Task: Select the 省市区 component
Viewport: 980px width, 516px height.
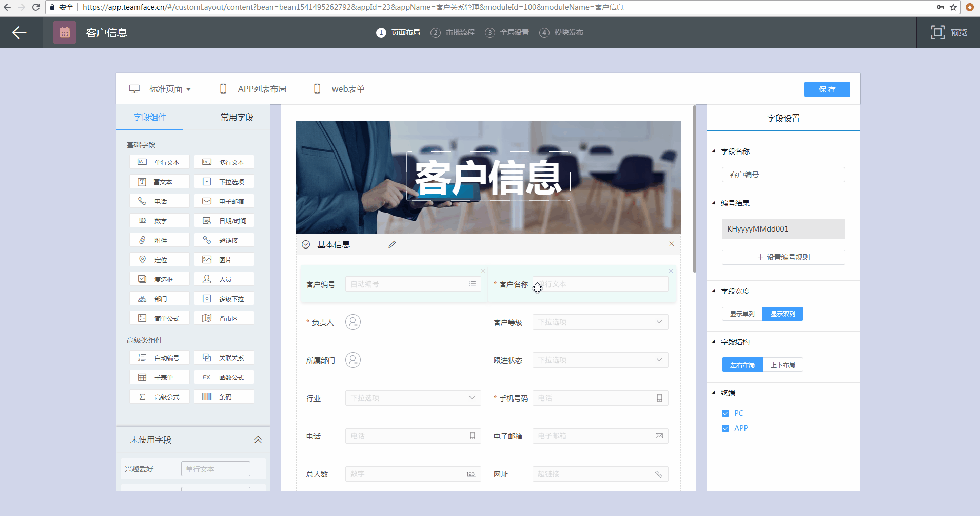Action: click(x=224, y=318)
